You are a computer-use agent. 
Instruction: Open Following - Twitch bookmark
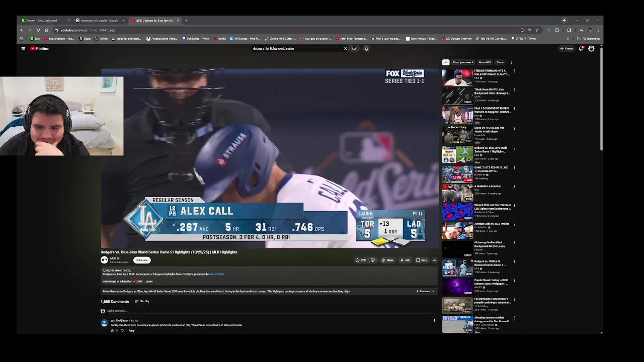[x=196, y=39]
